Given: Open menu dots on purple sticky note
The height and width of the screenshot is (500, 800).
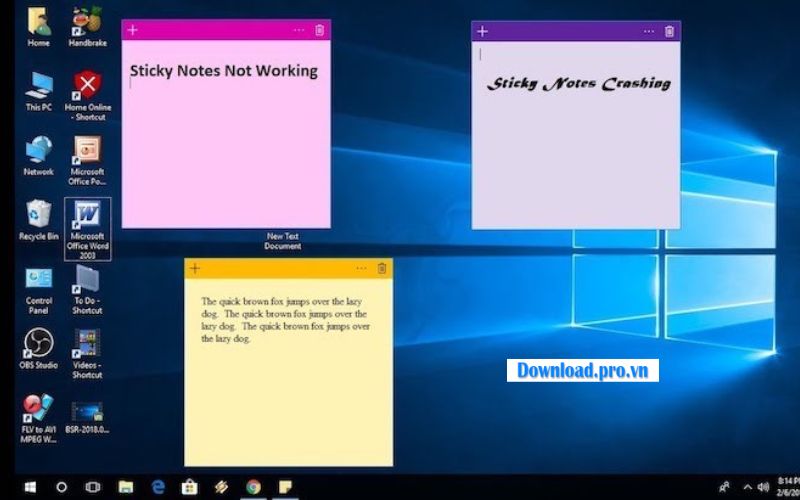Looking at the screenshot, I should tap(649, 32).
